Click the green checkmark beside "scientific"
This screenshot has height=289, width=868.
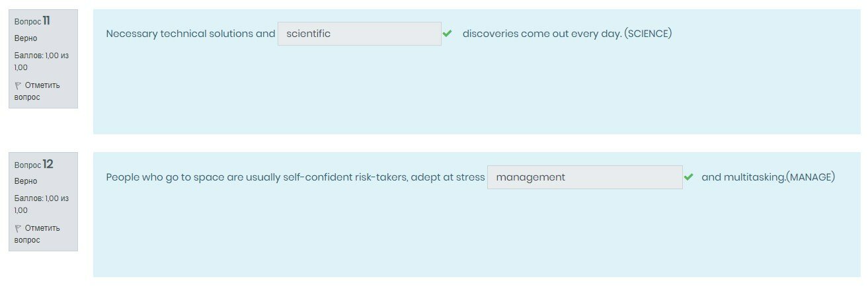coord(448,33)
